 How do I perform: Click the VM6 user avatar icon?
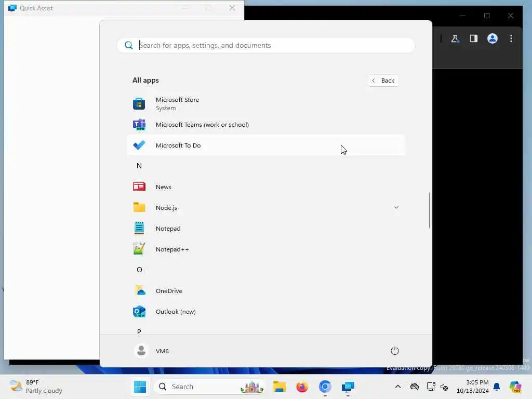point(141,351)
